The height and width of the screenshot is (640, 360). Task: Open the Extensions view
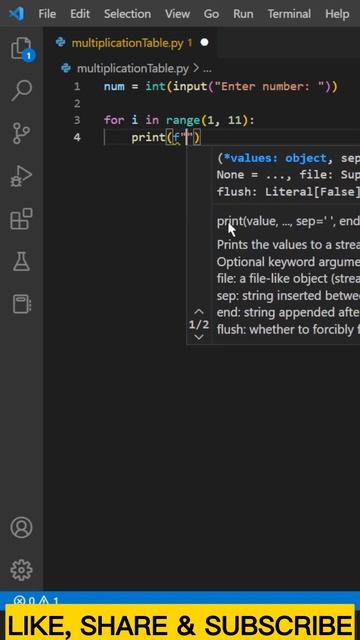point(21,219)
